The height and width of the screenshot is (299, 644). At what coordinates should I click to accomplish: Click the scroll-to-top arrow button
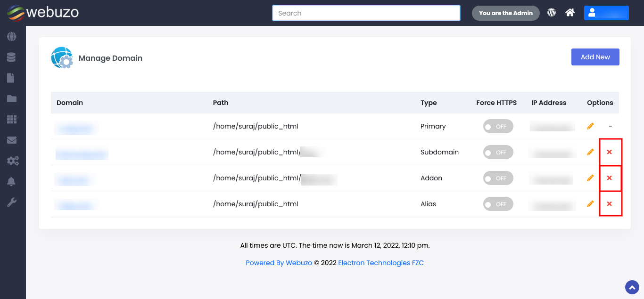[632, 287]
